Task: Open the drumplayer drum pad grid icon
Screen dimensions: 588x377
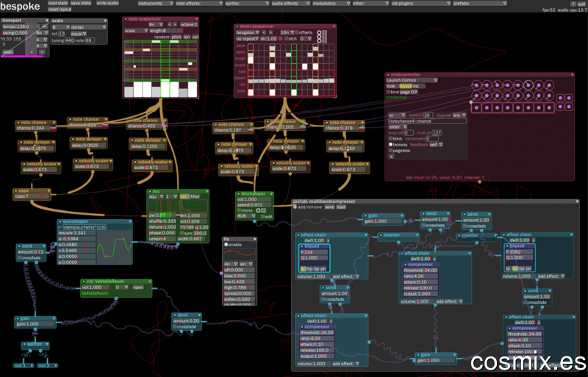Action: tap(264, 211)
